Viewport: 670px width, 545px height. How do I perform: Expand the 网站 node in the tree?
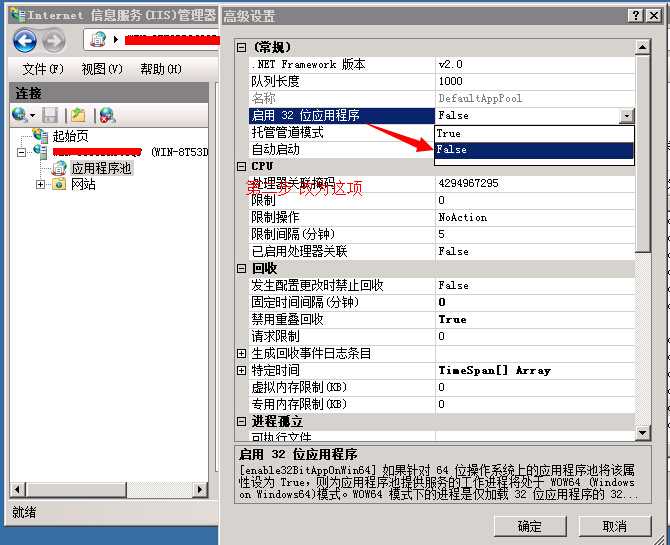coord(40,184)
